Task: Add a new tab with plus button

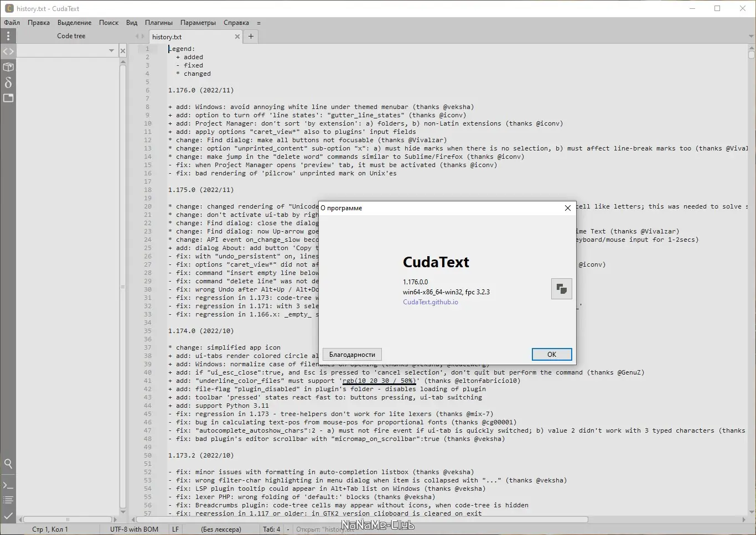Action: (x=251, y=37)
